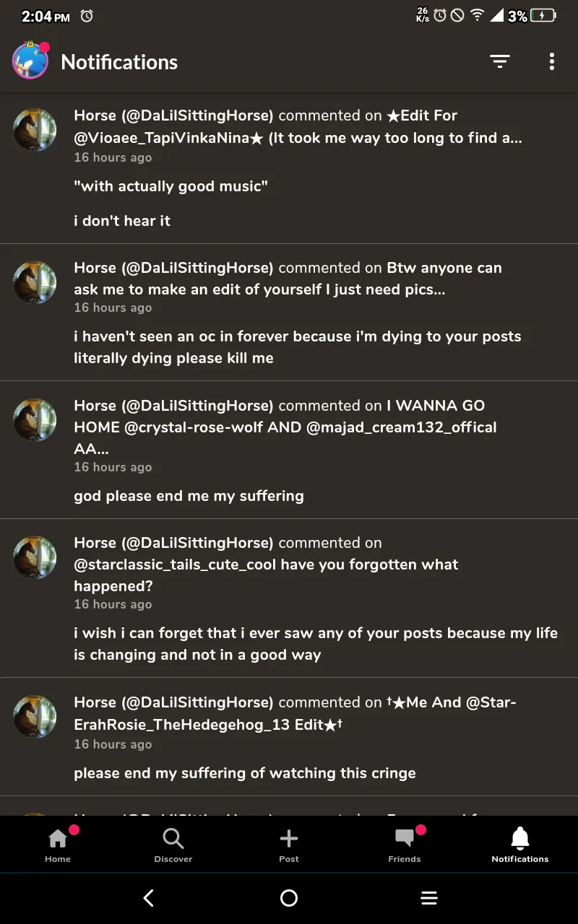This screenshot has height=924, width=578.
Task: Tap Horse's avatar on first notification
Action: (35, 130)
